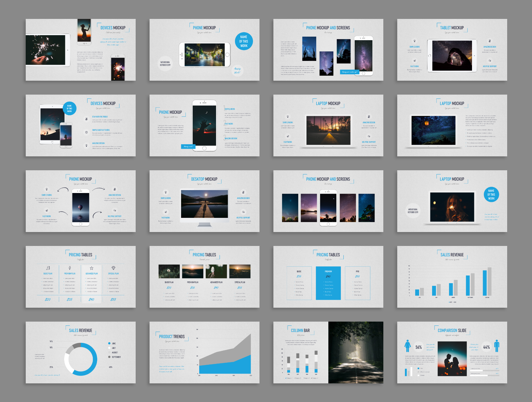Screen dimensions: 532x402
Task: Select the Column Bar slide's forest road photo
Action: (356, 352)
